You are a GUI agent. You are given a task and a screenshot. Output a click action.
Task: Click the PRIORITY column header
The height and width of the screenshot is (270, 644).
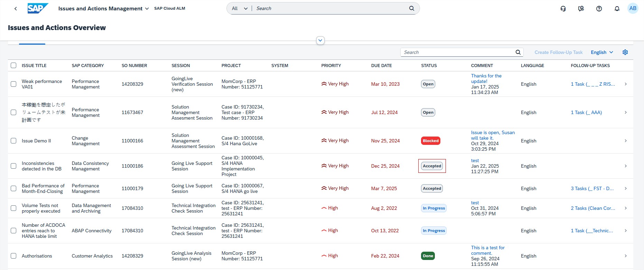coord(331,65)
